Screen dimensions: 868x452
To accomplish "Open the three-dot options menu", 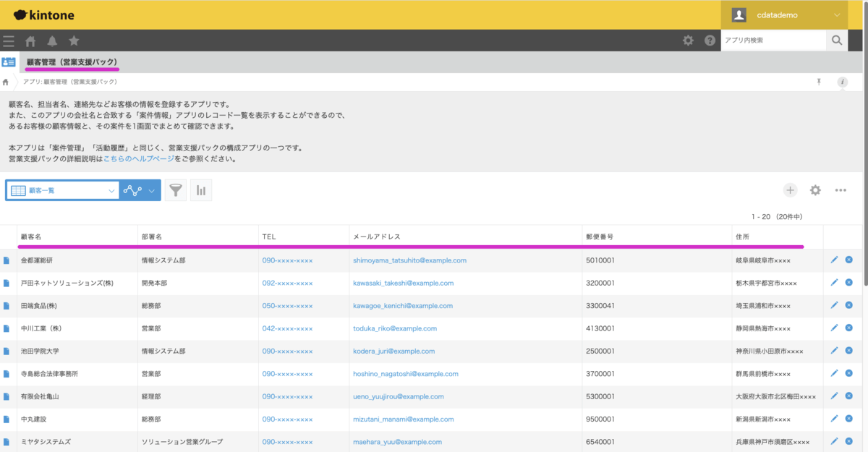I will pos(841,190).
